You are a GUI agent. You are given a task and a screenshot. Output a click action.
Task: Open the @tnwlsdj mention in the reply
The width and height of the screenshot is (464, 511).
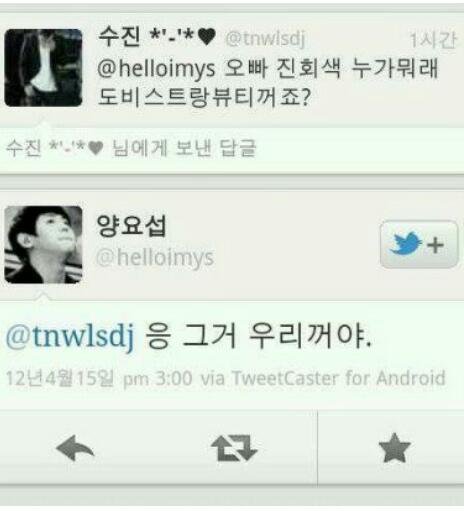tap(70, 336)
